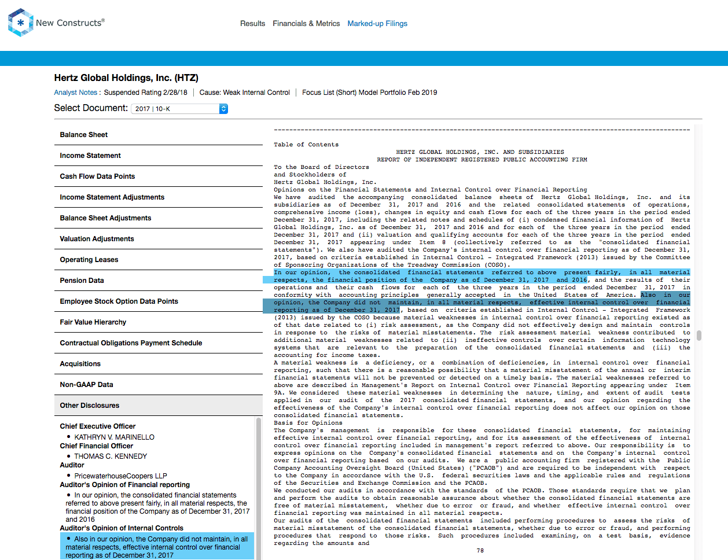Screen dimensions: 728x560
Task: Click Auditor's Opinion of Internal Controls heading
Action: pos(122,528)
